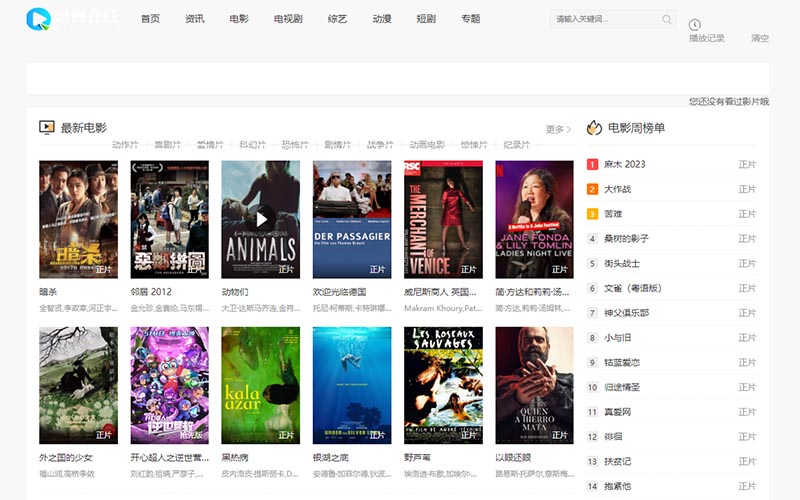
Task: Open DER PASSAGIER movie poster
Action: coord(352,219)
